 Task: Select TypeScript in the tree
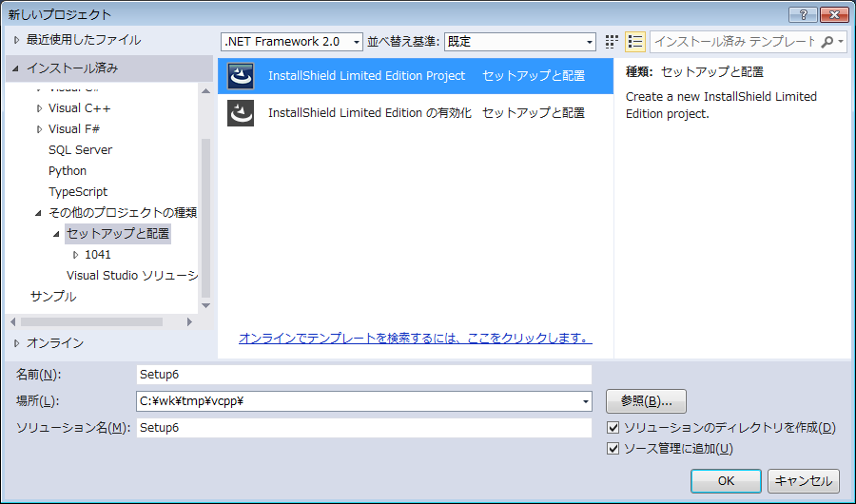pos(78,192)
